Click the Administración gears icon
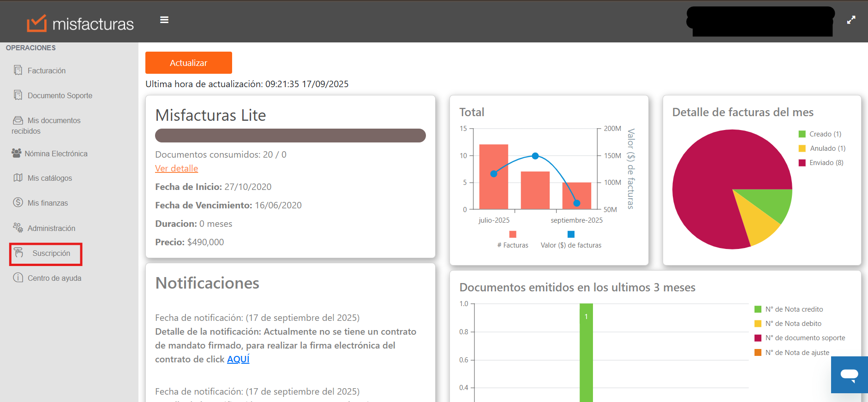Viewport: 868px width, 402px height. pos(18,228)
